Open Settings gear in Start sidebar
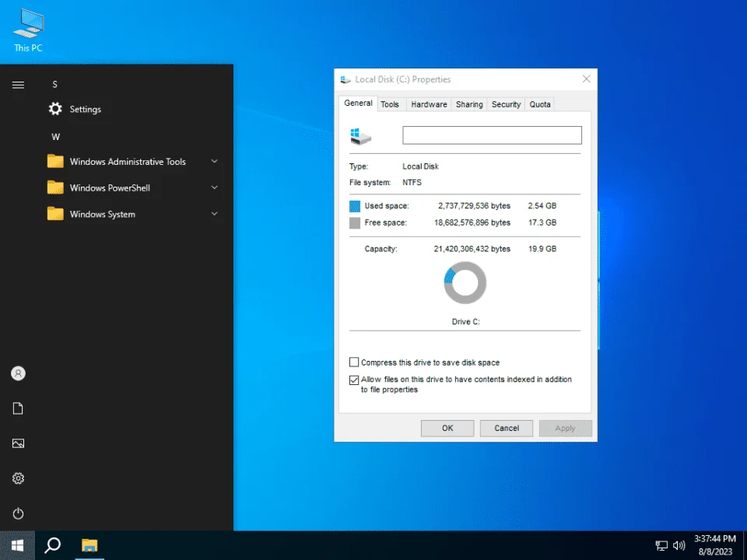The height and width of the screenshot is (560, 747). tap(18, 478)
